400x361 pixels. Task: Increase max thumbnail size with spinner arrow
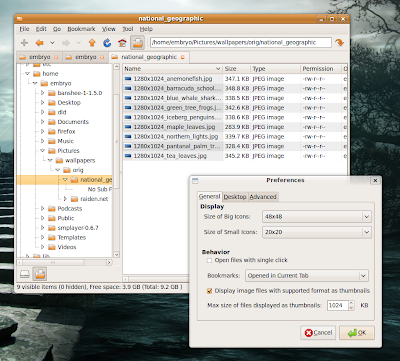coord(351,303)
